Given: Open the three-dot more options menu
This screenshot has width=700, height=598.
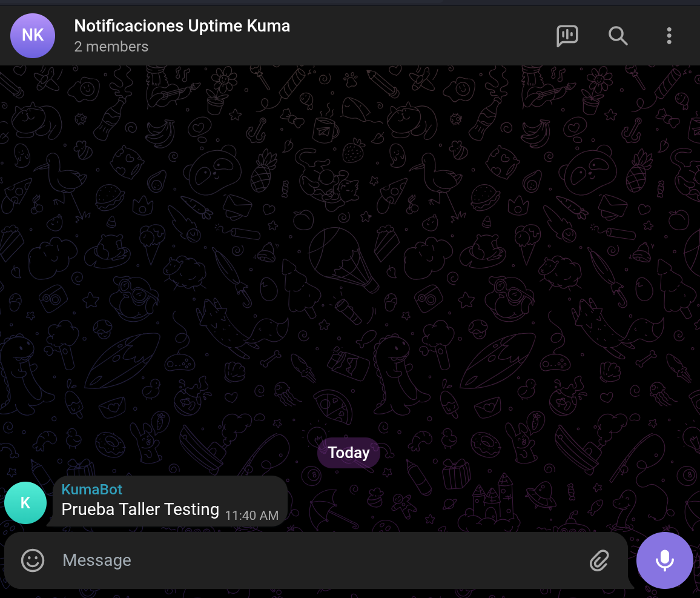Looking at the screenshot, I should pyautogui.click(x=669, y=36).
